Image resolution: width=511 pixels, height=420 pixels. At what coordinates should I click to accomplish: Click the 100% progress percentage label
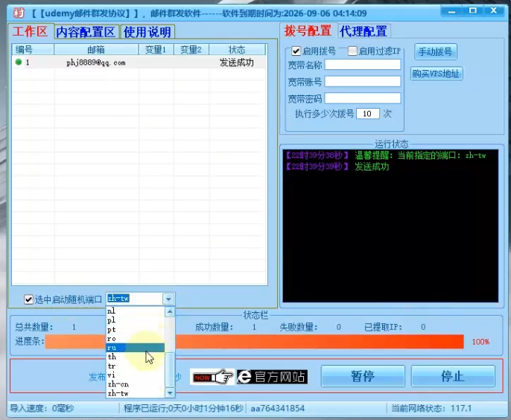click(x=480, y=342)
